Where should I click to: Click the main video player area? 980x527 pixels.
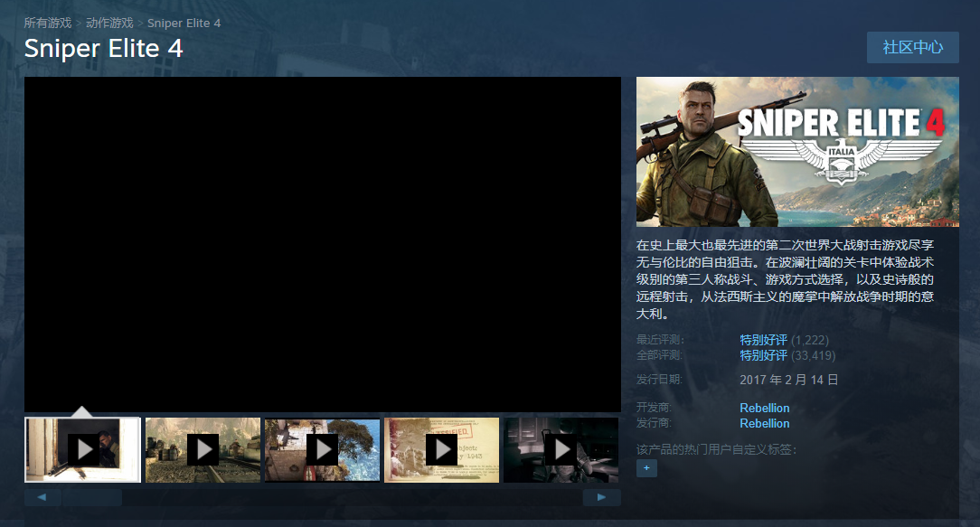point(323,244)
